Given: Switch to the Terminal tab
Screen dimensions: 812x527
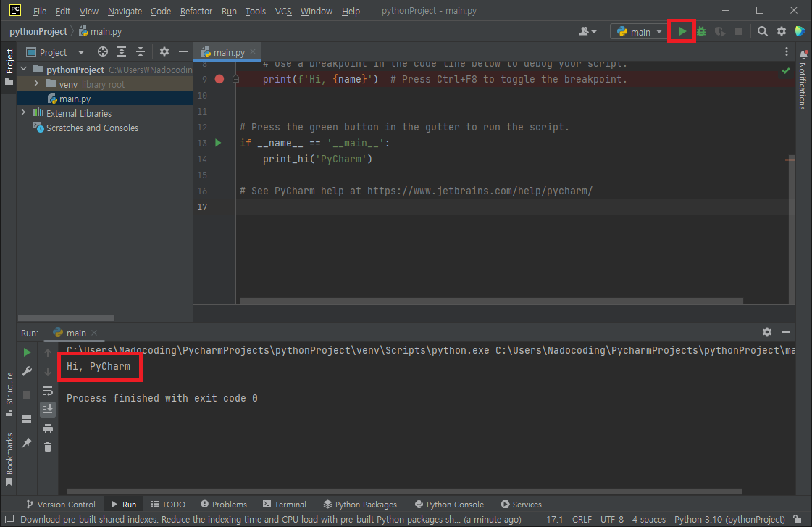Looking at the screenshot, I should (285, 504).
